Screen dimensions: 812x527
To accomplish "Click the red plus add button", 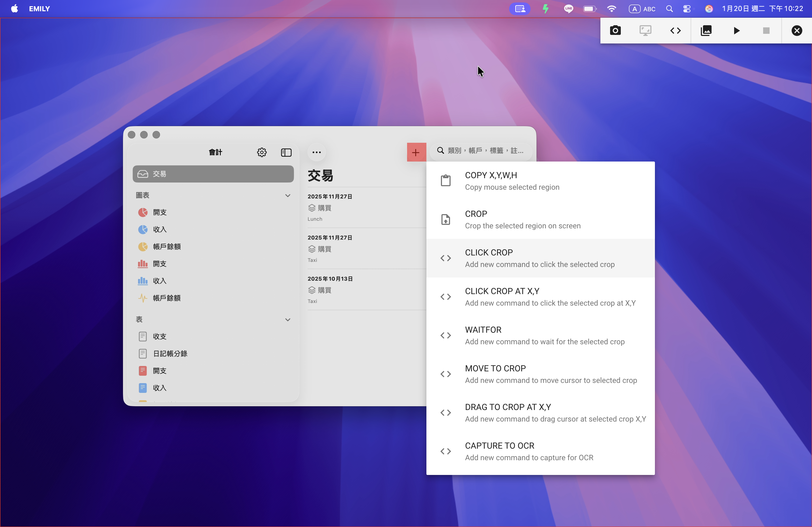I will point(416,152).
